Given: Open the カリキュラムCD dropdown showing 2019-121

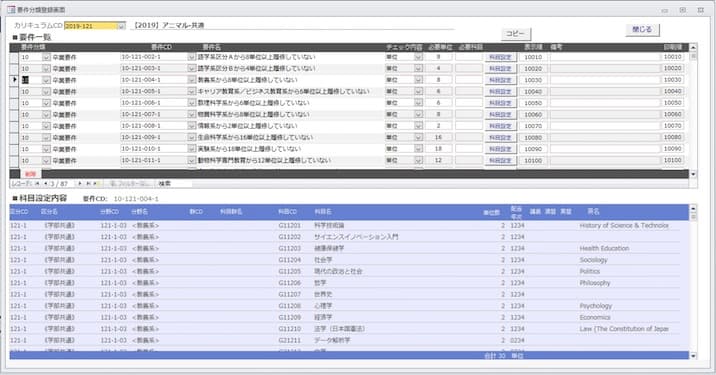Looking at the screenshot, I should click(x=121, y=26).
